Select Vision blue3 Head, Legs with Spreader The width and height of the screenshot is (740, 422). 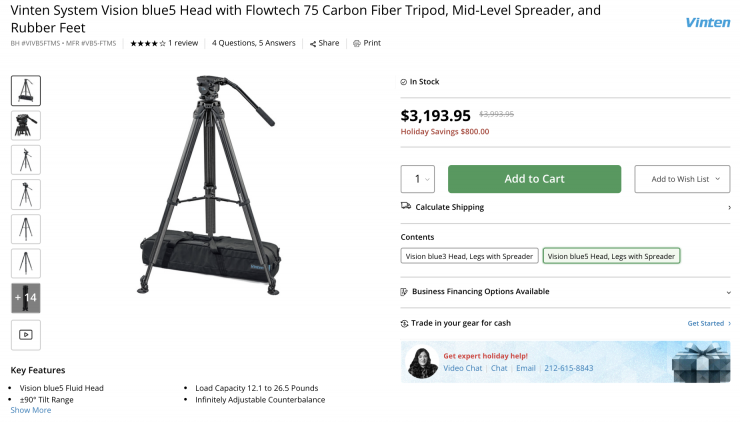469,256
